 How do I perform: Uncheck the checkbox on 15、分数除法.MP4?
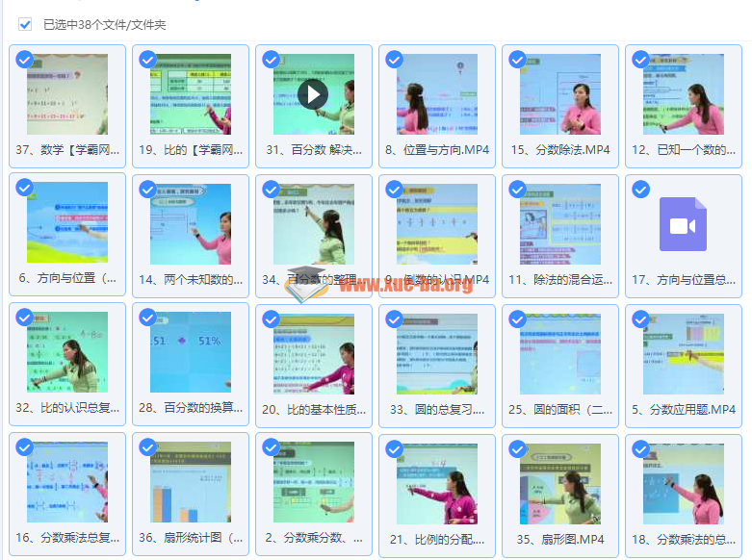click(517, 60)
